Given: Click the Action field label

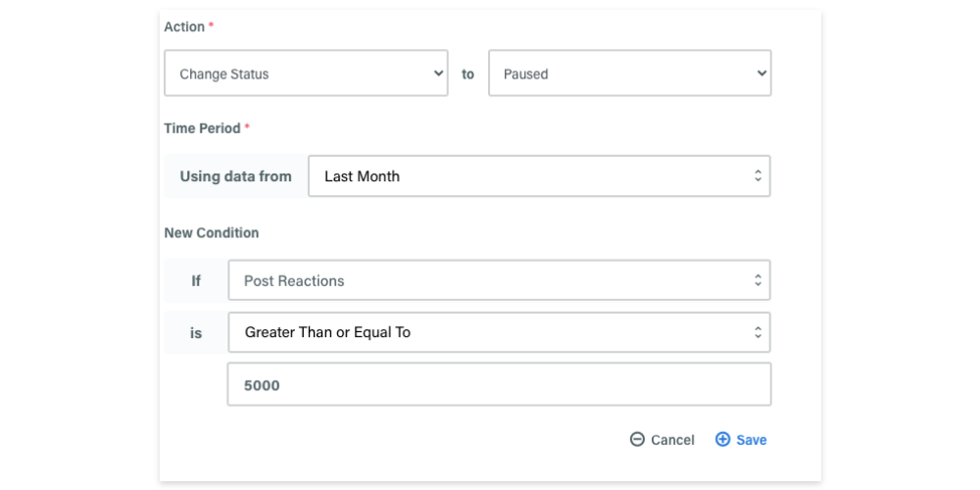Looking at the screenshot, I should pyautogui.click(x=184, y=26).
